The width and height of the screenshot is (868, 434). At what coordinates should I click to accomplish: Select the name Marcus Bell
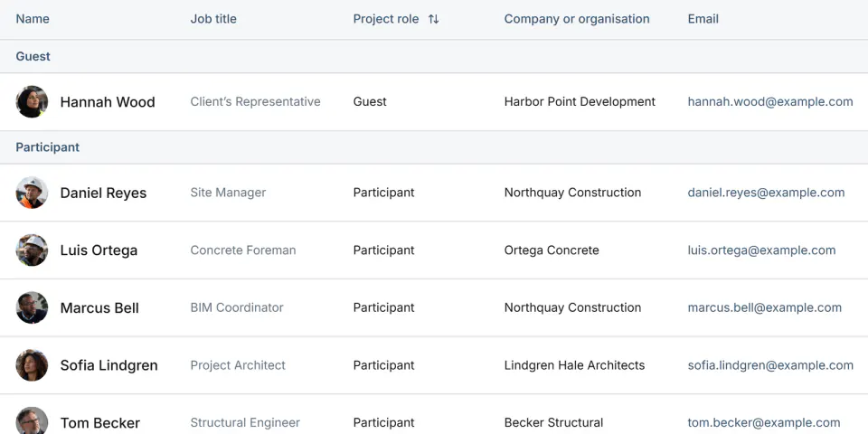[x=99, y=307]
